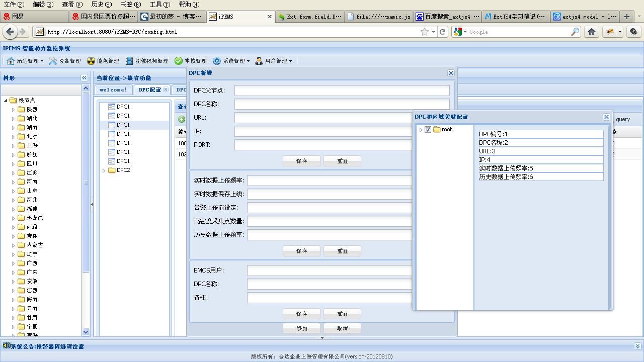Click the 上海 folder icon
This screenshot has height=362, width=644.
coord(21,145)
